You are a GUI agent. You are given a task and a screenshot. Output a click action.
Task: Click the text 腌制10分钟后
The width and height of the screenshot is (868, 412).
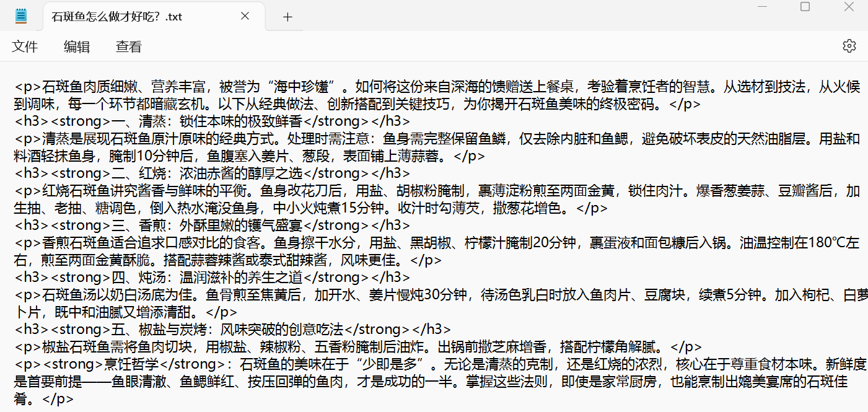tap(151, 156)
